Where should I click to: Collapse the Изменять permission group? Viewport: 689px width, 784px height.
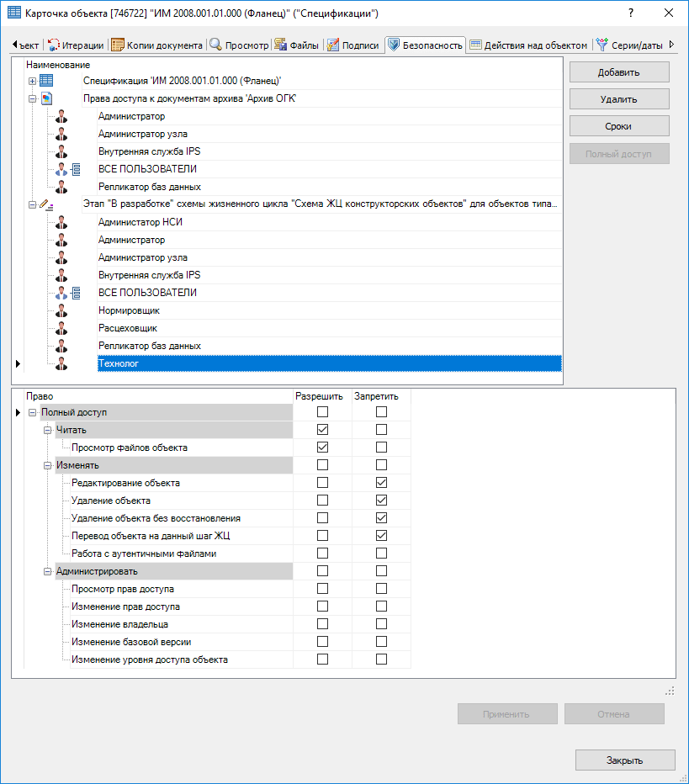[48, 465]
